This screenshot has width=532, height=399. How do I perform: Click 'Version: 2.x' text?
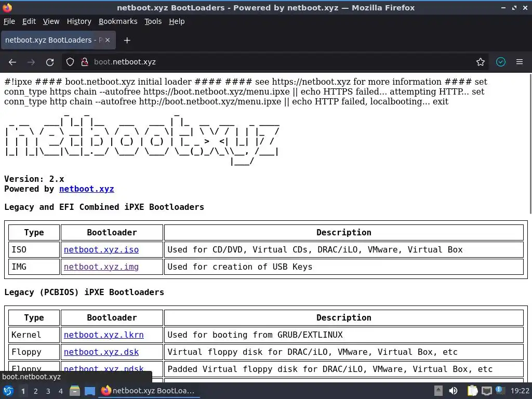34,179
